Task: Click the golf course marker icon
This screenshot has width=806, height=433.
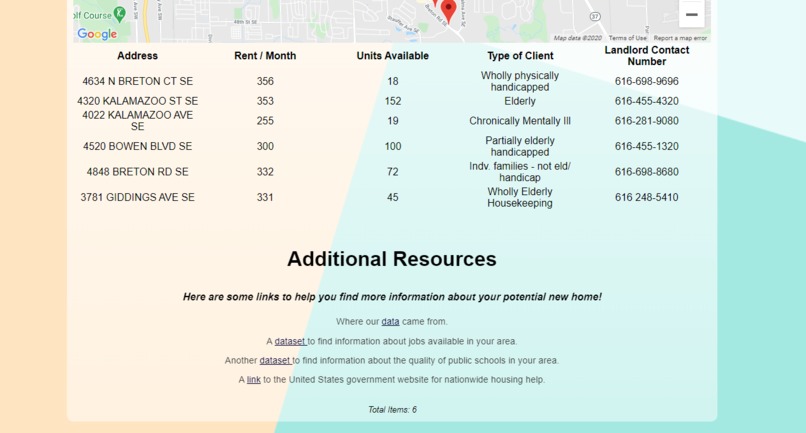Action: pyautogui.click(x=119, y=14)
